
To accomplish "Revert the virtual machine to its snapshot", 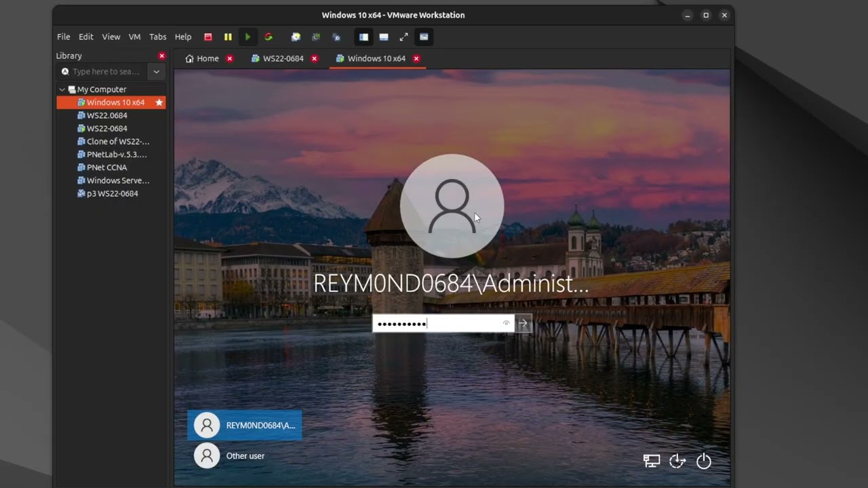I will [x=316, y=37].
